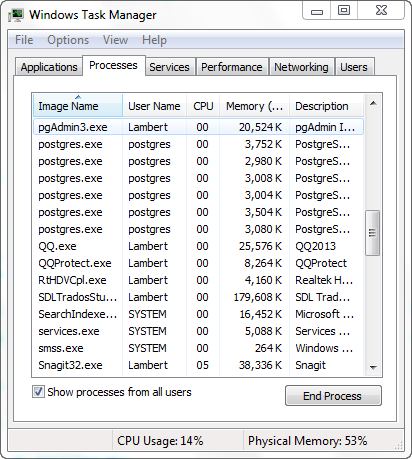Select the SDLTradosStu... process row
The height and width of the screenshot is (459, 412).
coord(198,297)
